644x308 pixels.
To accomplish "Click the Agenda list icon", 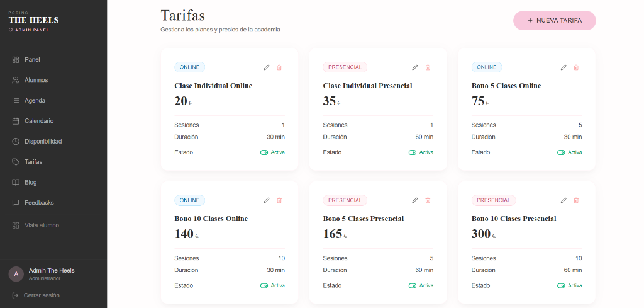I will pos(16,100).
